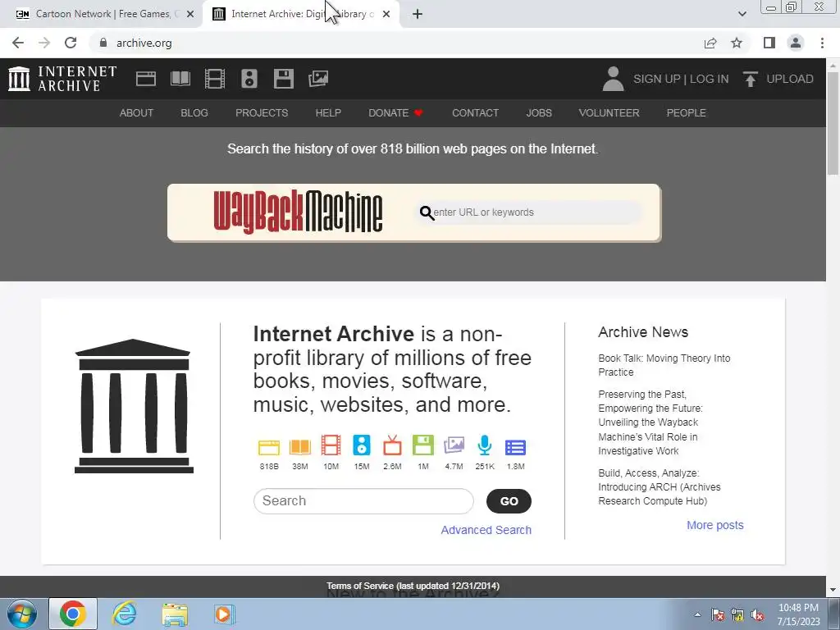Open Book Talk: Moving Theory Into Practice

(x=664, y=365)
